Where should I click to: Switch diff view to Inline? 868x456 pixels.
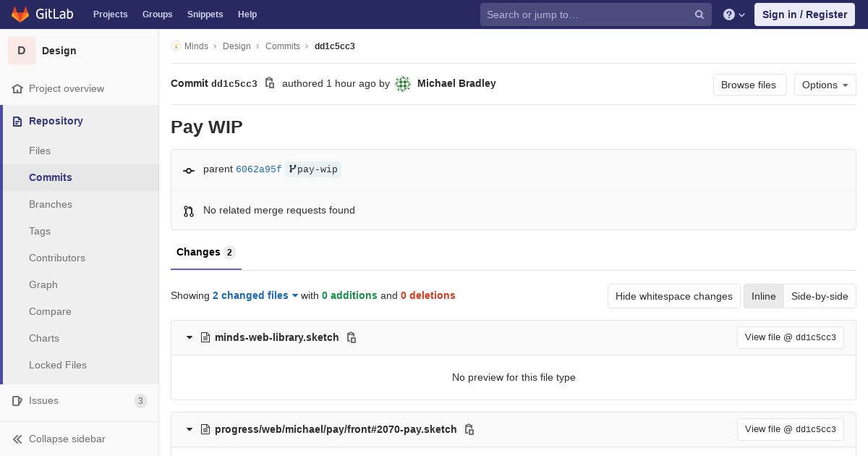[x=763, y=296]
